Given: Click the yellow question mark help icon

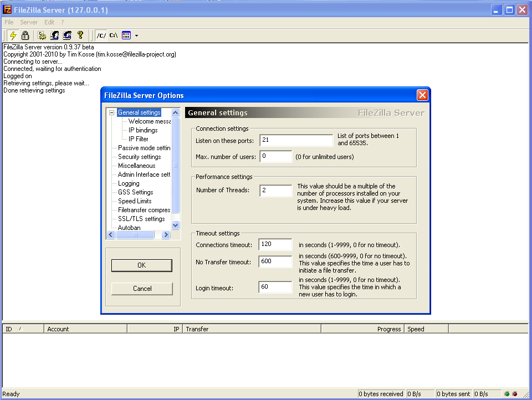Looking at the screenshot, I should pyautogui.click(x=80, y=35).
